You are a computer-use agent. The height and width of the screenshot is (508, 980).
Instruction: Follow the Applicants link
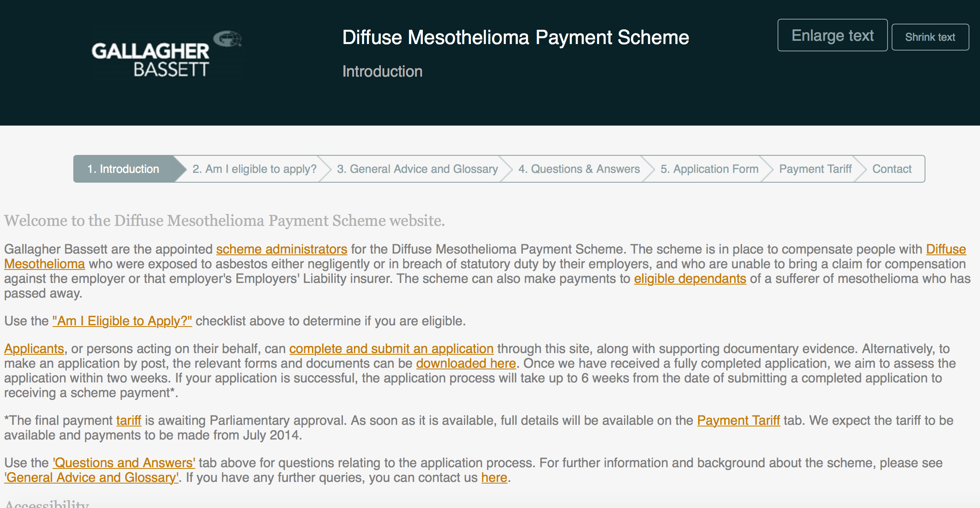(x=34, y=349)
